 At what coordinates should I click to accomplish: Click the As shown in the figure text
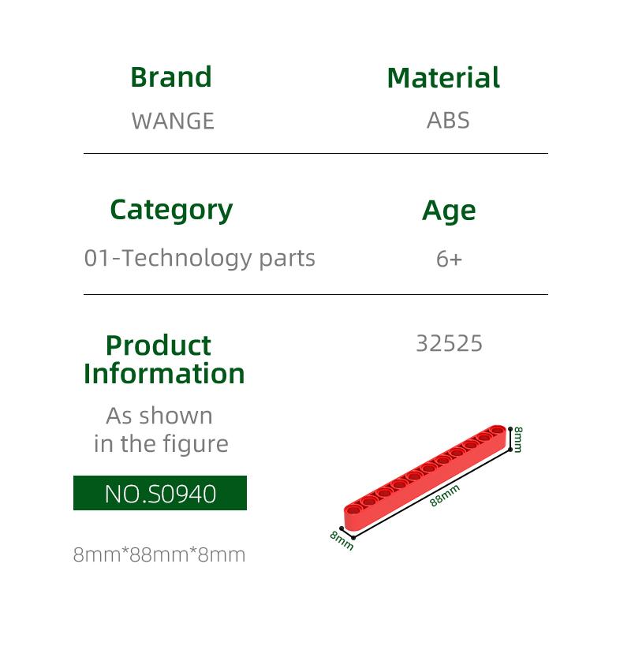[x=160, y=429]
